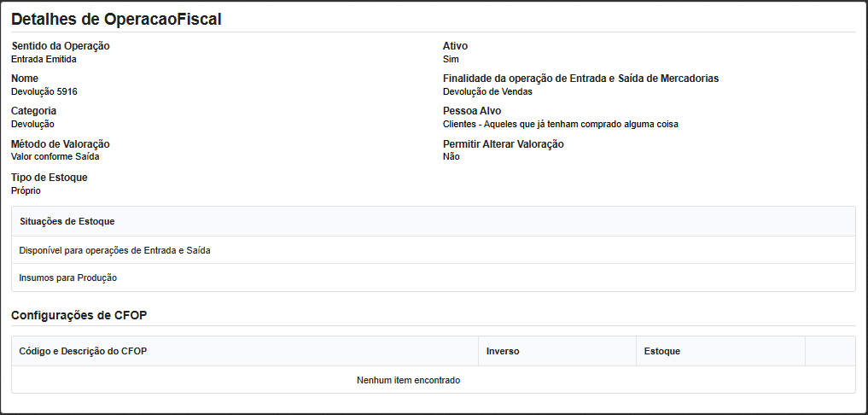
Task: Click the "Inverso" column header
Action: pyautogui.click(x=503, y=351)
